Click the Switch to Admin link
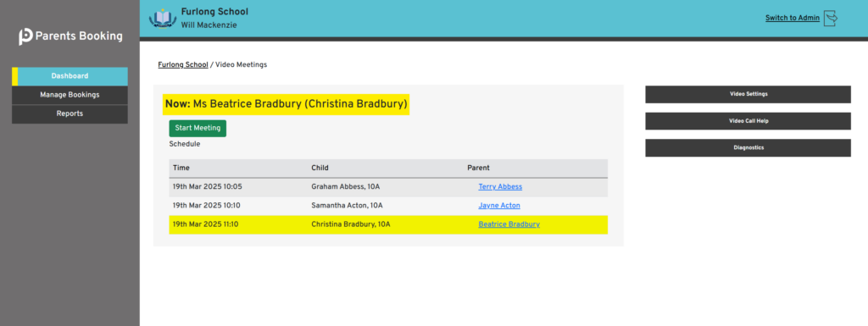This screenshot has height=326, width=868. coord(793,18)
